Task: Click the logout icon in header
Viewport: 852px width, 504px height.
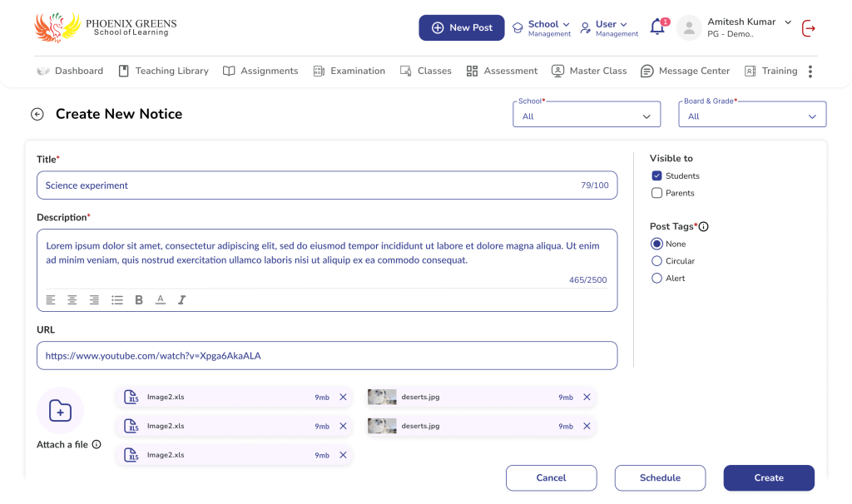Action: pos(808,28)
